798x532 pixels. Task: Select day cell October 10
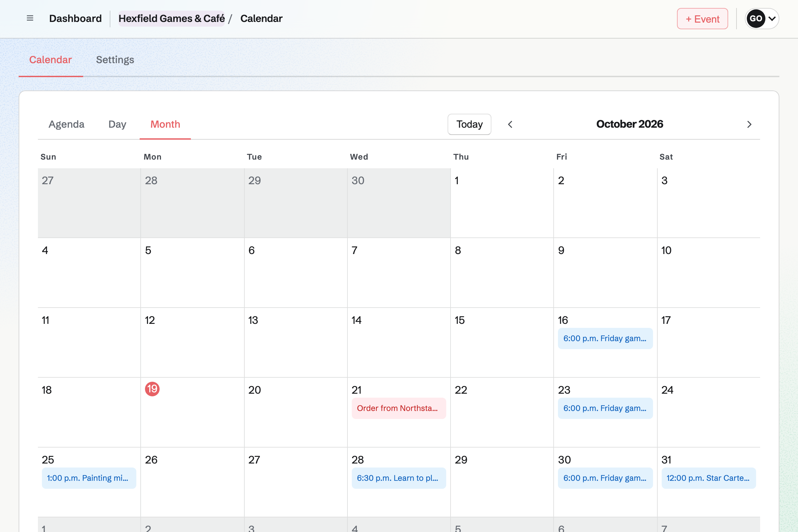[x=709, y=273]
